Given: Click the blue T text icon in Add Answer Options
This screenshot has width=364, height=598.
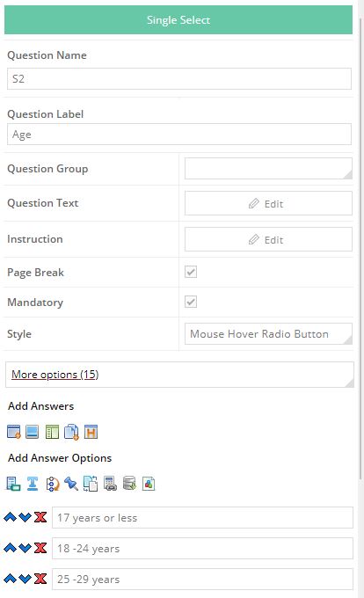Looking at the screenshot, I should point(33,484).
